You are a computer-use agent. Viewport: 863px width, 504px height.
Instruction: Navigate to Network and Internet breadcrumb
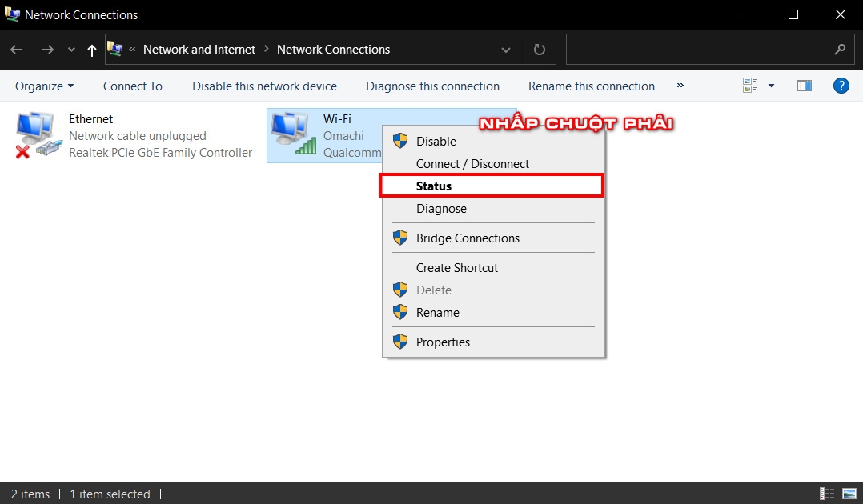pos(199,50)
